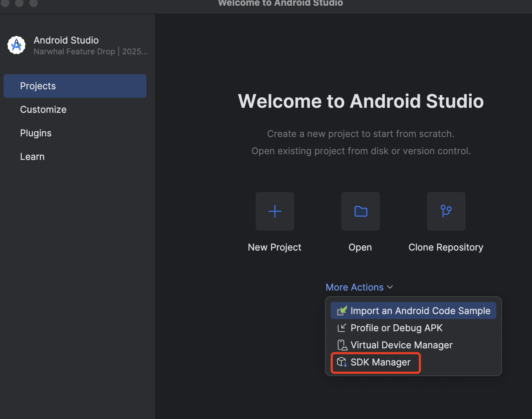Collapse the More Actions dropdown
The height and width of the screenshot is (419, 532).
359,287
